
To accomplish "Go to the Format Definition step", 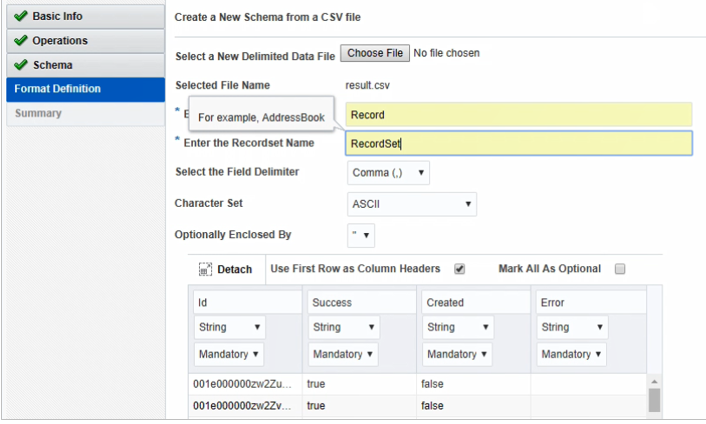I will click(x=57, y=89).
